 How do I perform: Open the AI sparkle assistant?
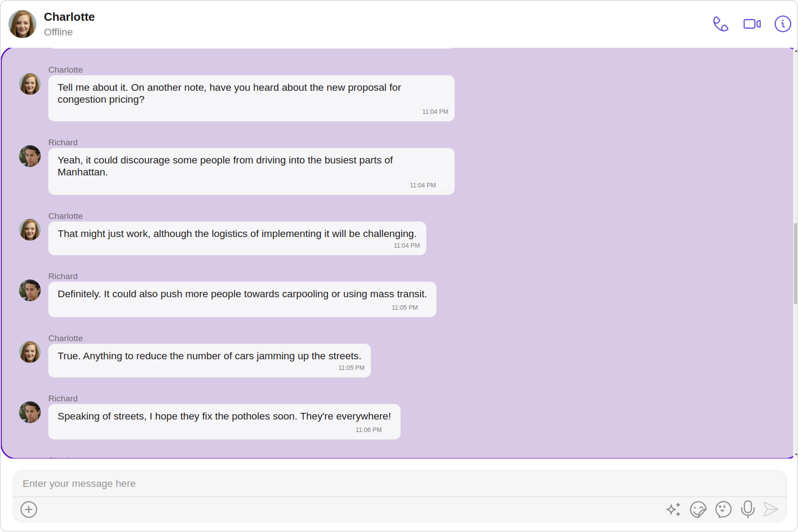click(x=673, y=509)
